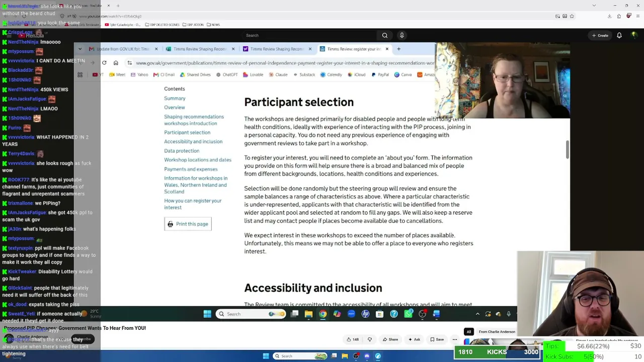
Task: Open the Lovable bookmark
Action: coord(253,74)
